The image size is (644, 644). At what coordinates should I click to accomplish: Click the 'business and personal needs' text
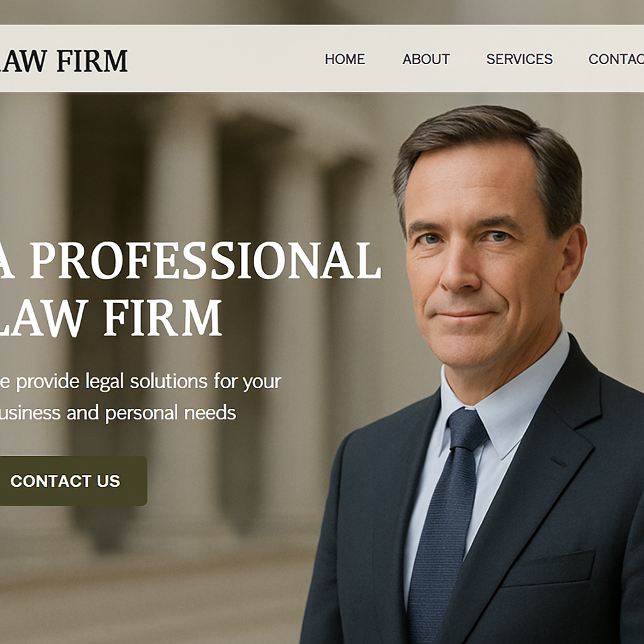click(118, 413)
